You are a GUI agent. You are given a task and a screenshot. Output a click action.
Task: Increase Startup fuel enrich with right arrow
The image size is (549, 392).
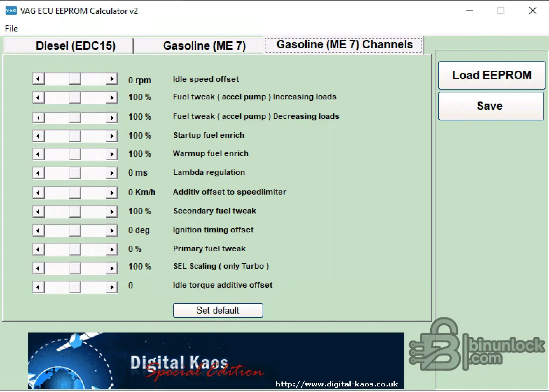112,136
